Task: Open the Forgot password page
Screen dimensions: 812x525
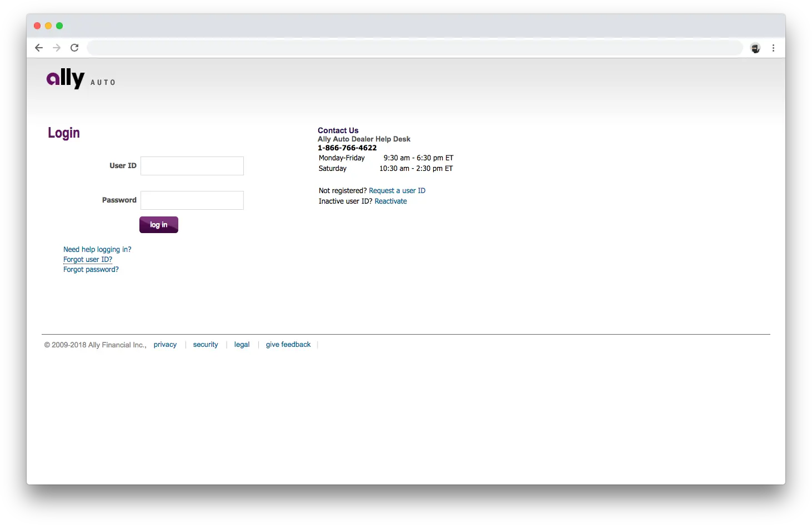Action: [x=91, y=269]
